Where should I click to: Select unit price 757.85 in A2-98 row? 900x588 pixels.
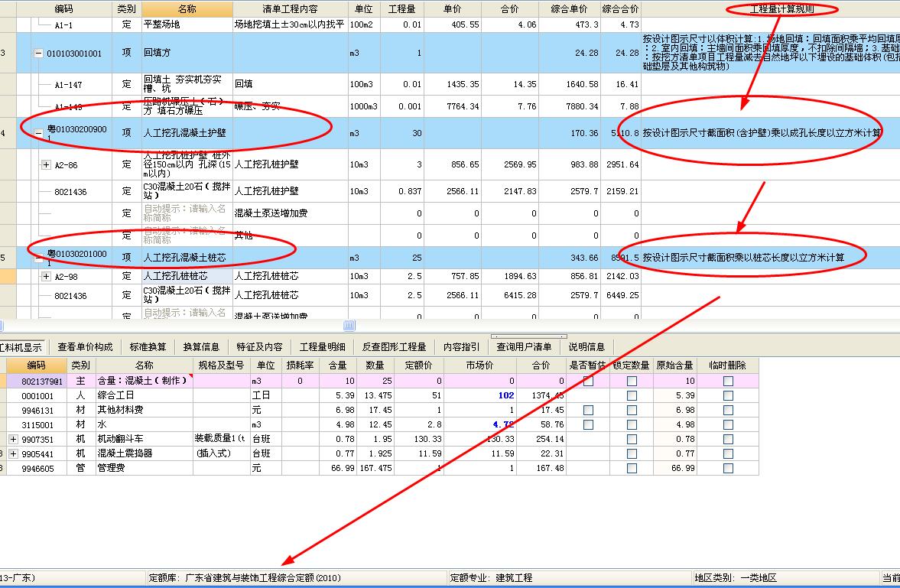pos(453,276)
